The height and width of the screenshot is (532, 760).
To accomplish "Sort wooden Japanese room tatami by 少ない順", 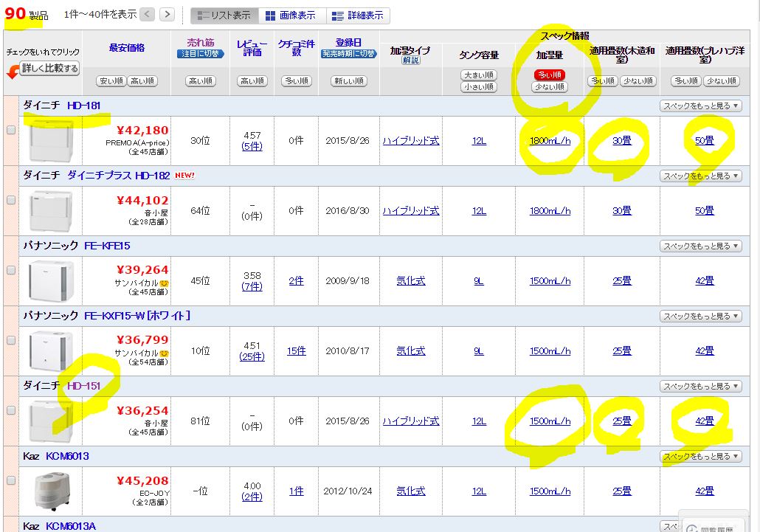I will pyautogui.click(x=638, y=81).
